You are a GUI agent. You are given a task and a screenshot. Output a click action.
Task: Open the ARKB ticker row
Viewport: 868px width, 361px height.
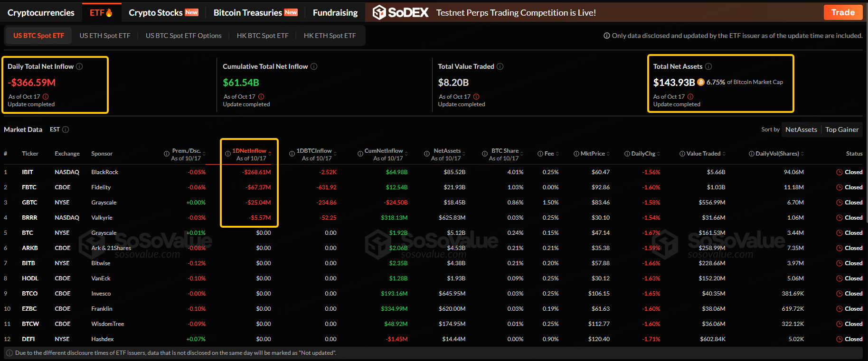(x=30, y=248)
